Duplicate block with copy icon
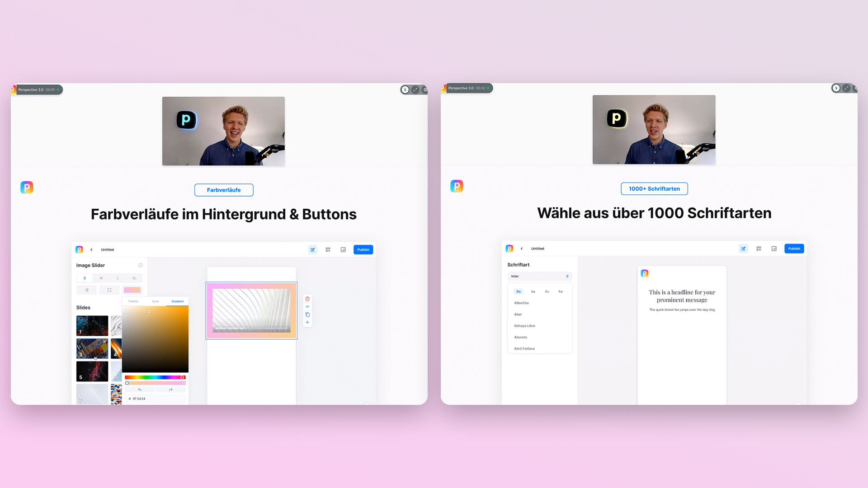Viewport: 868px width, 488px height. click(307, 314)
